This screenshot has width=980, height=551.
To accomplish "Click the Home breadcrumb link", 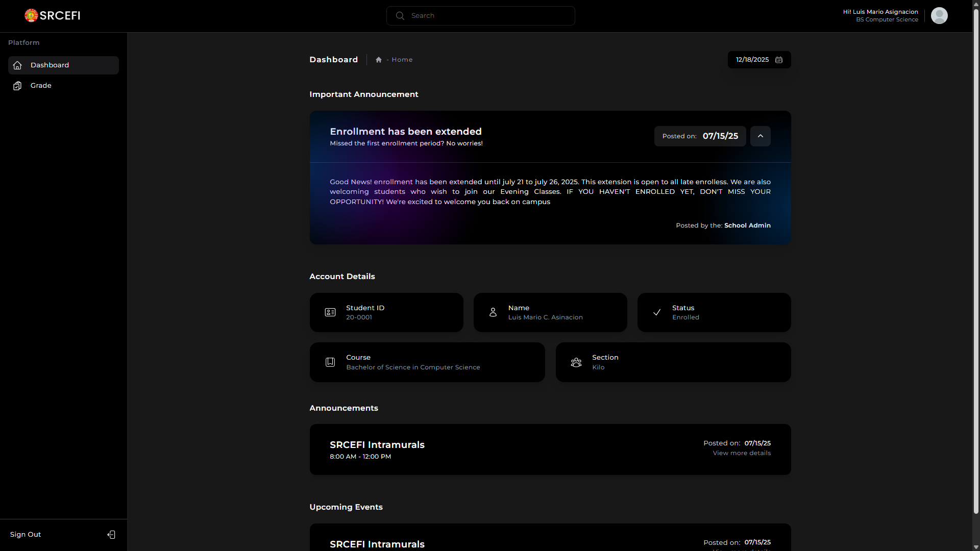I will 402,60.
